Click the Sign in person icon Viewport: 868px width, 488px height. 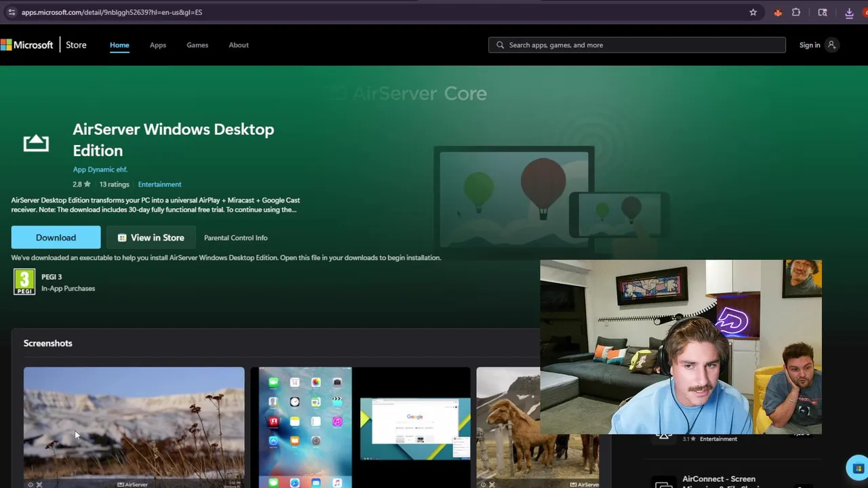(831, 45)
